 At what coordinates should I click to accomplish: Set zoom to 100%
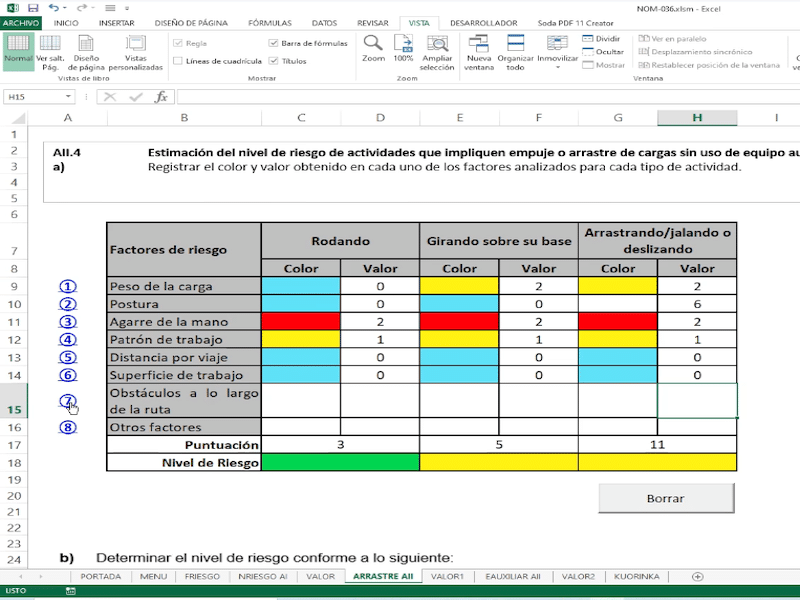pos(403,49)
